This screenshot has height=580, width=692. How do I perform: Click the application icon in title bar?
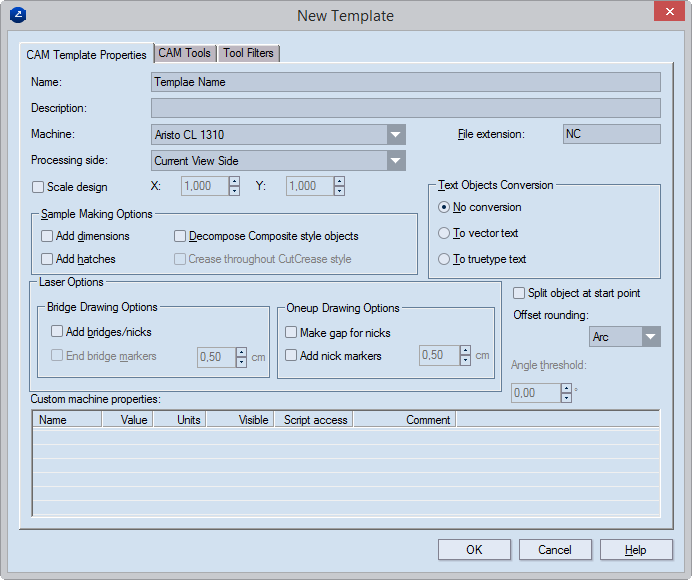pyautogui.click(x=18, y=15)
